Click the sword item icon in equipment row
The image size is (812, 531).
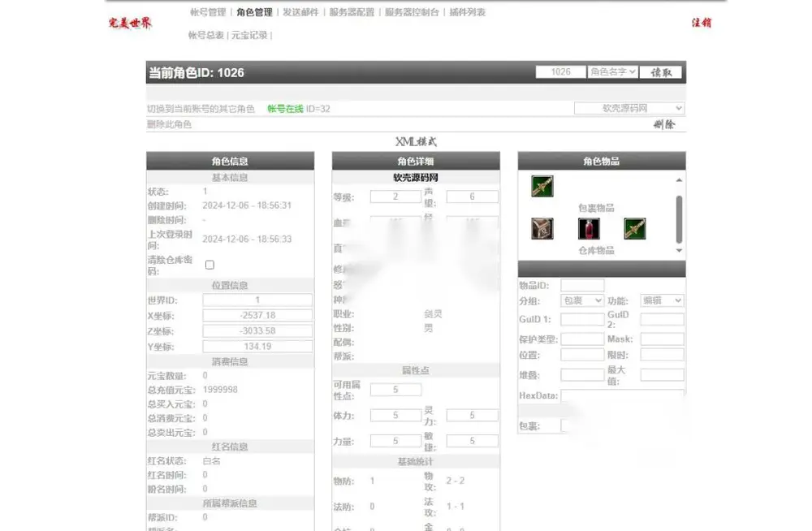click(542, 186)
